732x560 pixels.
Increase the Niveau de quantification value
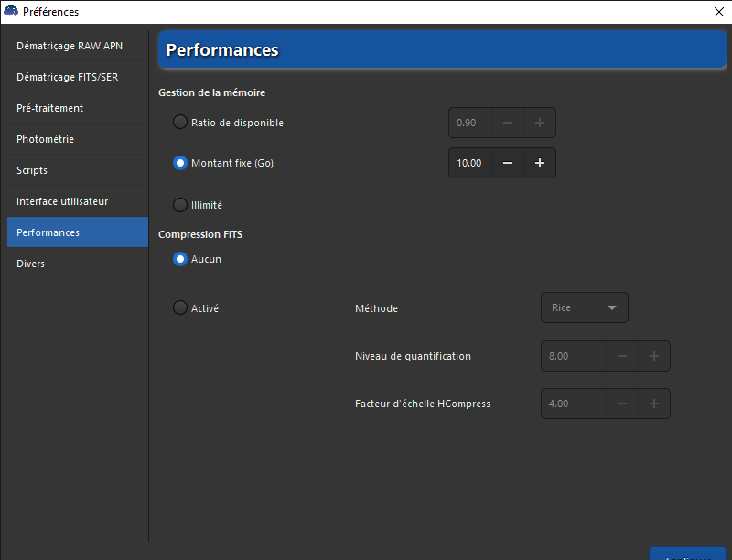click(654, 356)
